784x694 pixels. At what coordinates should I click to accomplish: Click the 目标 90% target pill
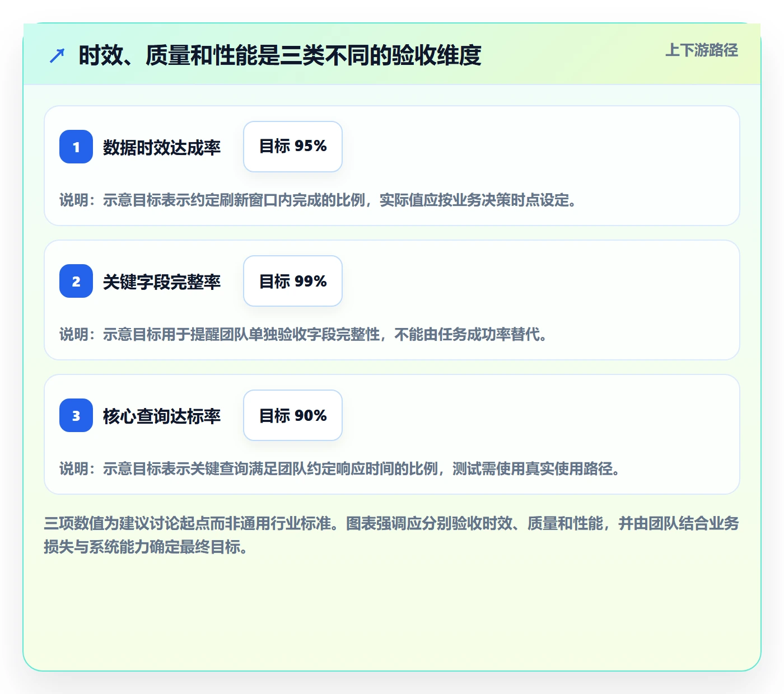[293, 415]
